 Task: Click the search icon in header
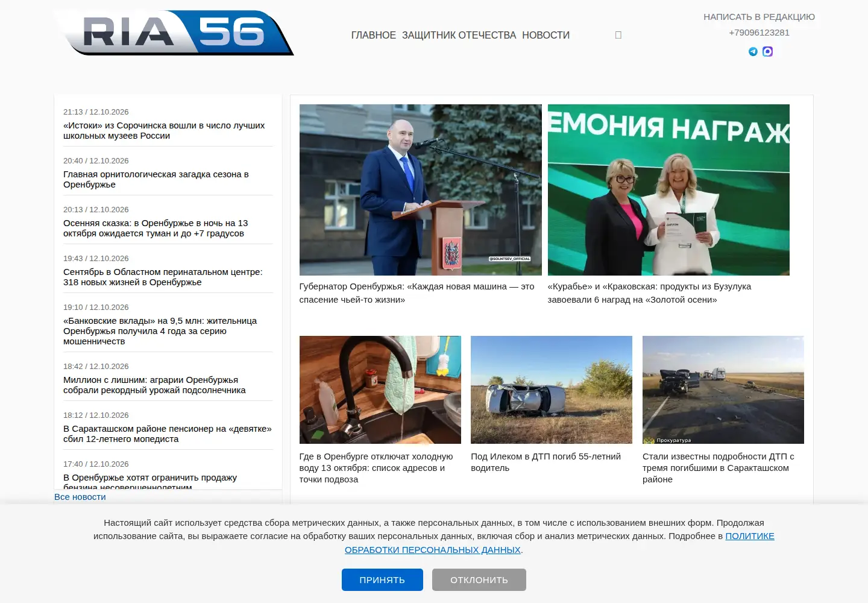pyautogui.click(x=618, y=35)
